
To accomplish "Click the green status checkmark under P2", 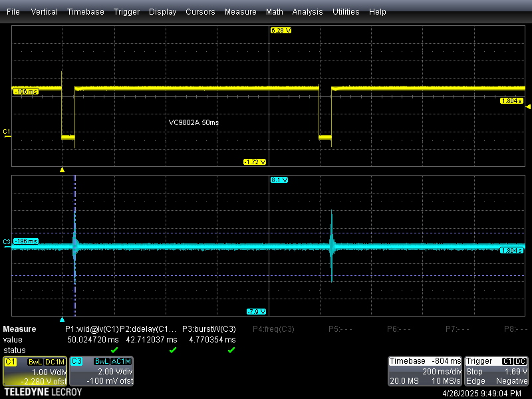I will pyautogui.click(x=173, y=350).
